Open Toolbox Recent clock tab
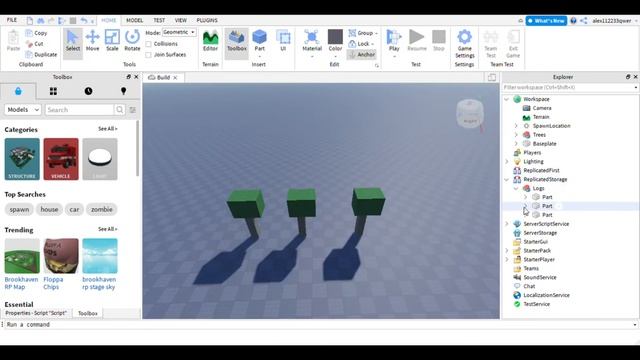Screen dimensions: 640x360 point(88,91)
